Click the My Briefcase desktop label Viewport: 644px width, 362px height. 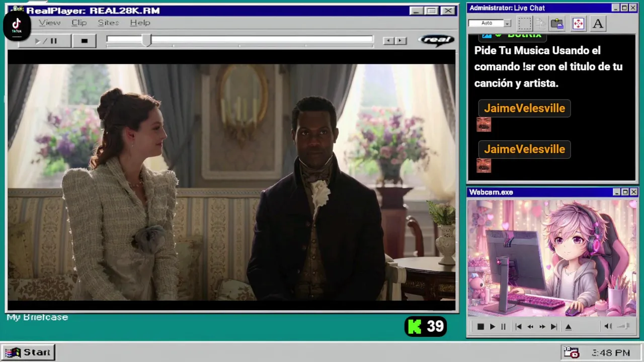(37, 317)
